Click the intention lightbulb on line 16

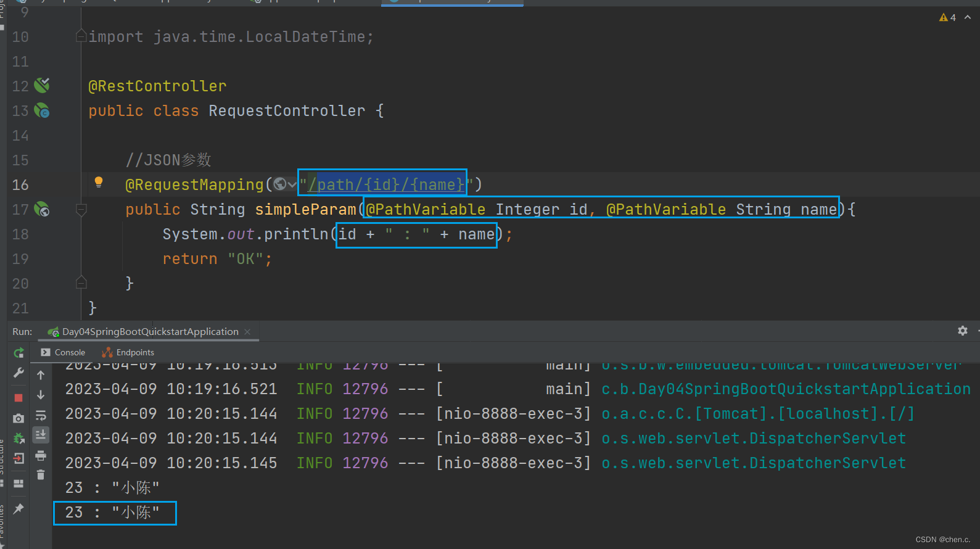tap(98, 182)
